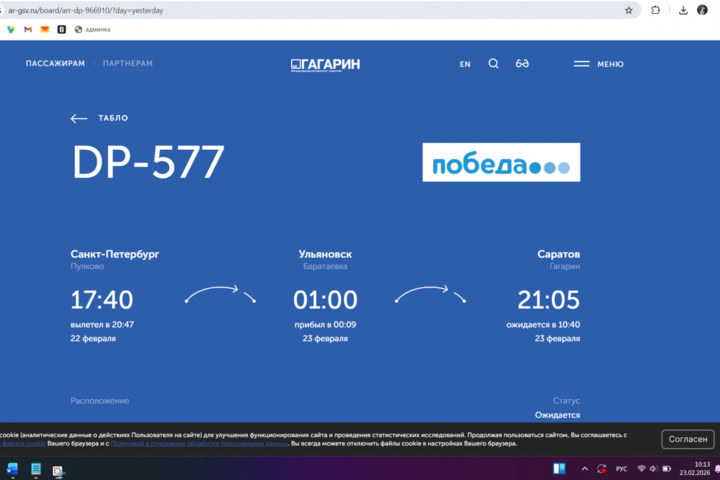
Task: Open the browser profile avatar
Action: pos(703,10)
